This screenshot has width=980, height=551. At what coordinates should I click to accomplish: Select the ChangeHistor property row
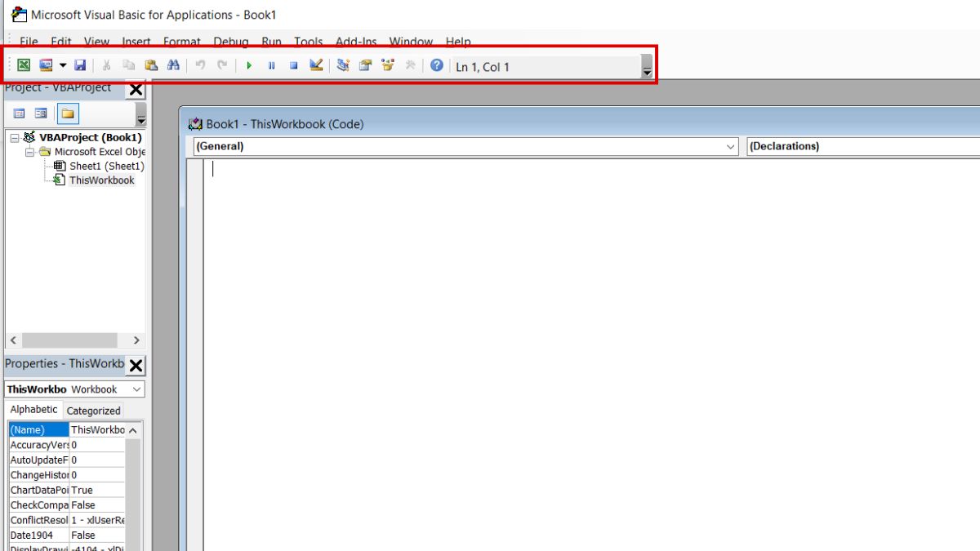[67, 475]
